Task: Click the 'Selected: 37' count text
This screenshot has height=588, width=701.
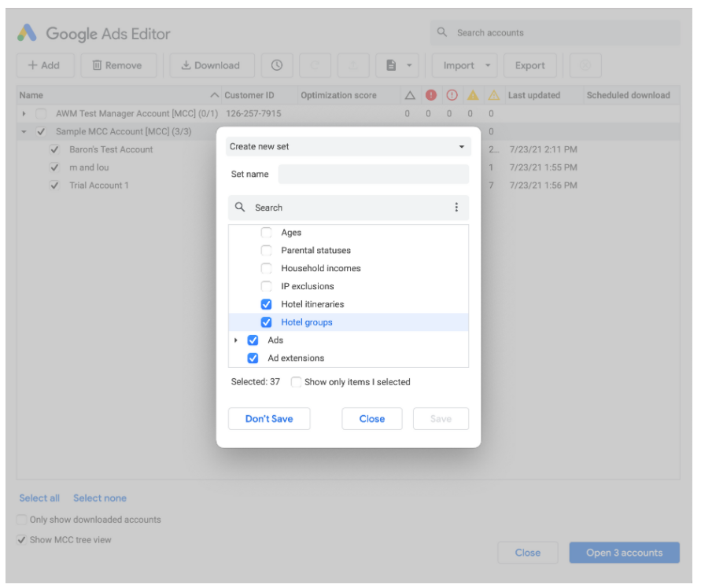Action: [255, 382]
